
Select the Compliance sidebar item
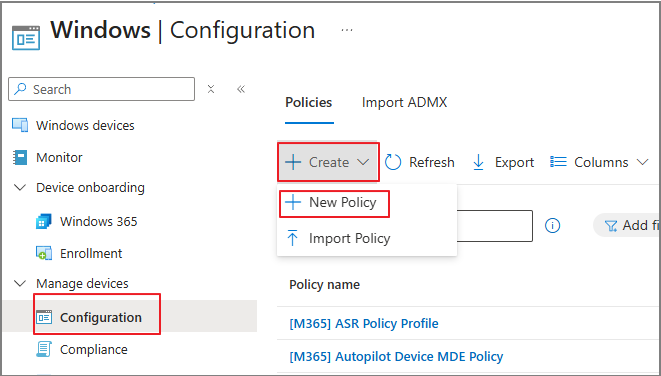point(82,349)
